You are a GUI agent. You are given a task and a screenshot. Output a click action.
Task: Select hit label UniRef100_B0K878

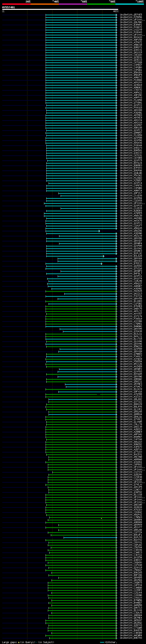[x=131, y=630]
